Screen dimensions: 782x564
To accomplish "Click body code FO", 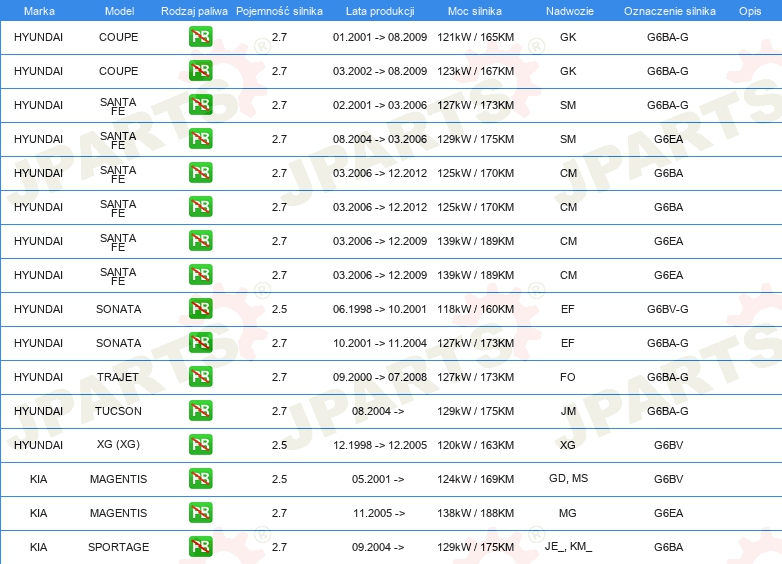I will point(568,376).
